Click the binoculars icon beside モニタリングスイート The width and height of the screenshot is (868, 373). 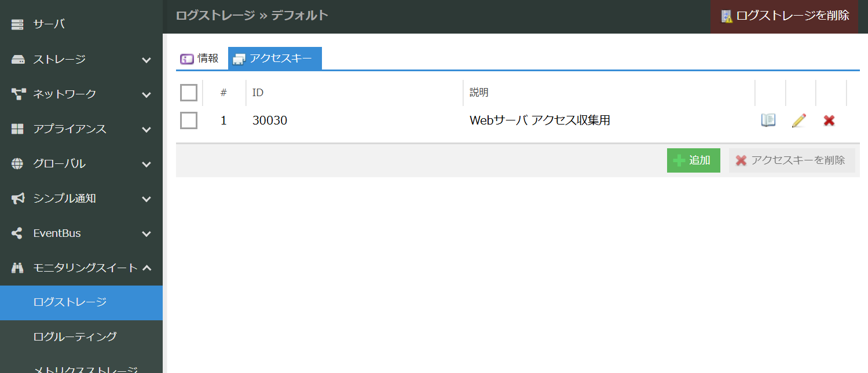coord(18,268)
